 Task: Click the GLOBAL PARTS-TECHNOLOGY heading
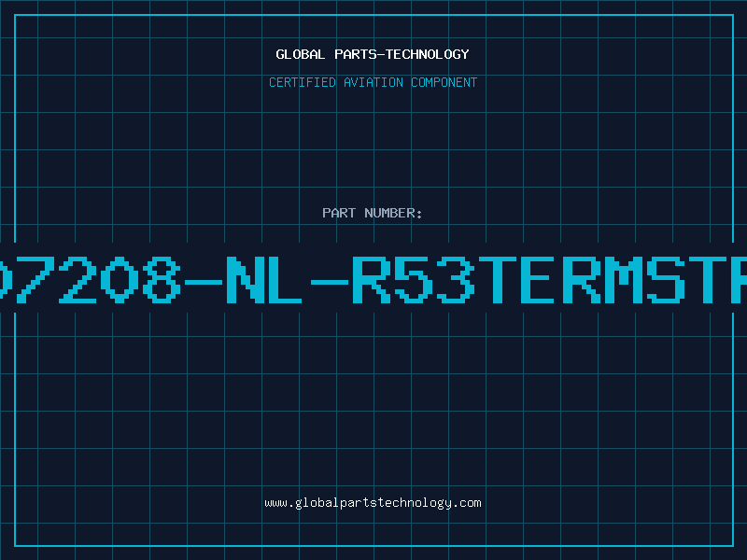(x=373, y=54)
